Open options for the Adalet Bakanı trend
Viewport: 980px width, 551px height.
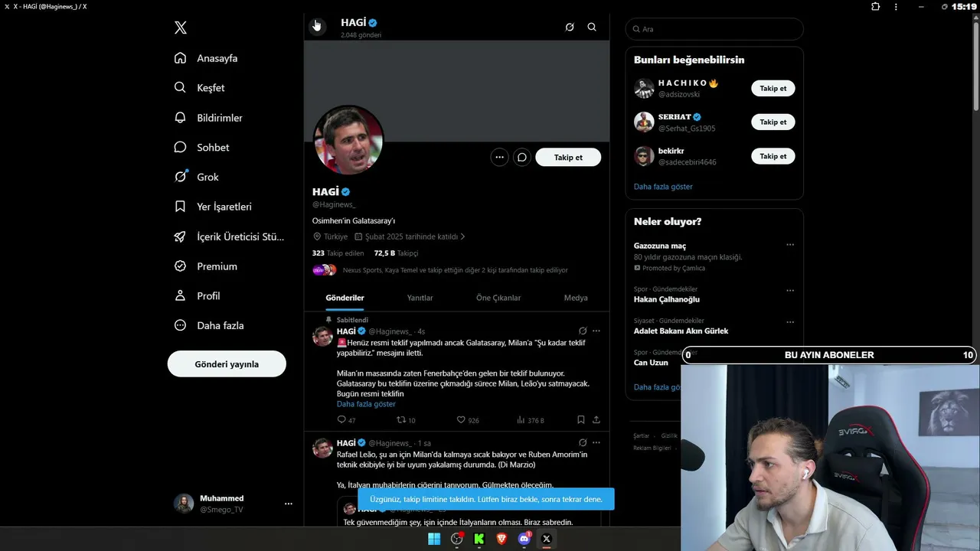[790, 322]
